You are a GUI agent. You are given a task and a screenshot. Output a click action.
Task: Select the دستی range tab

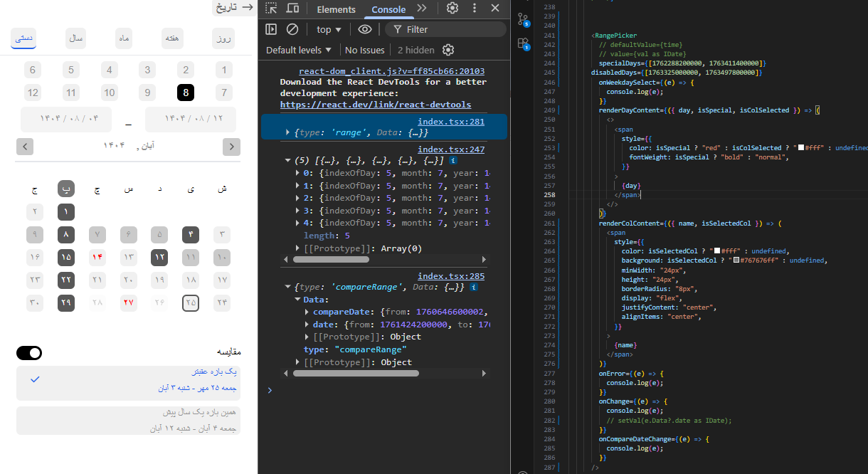tap(24, 38)
